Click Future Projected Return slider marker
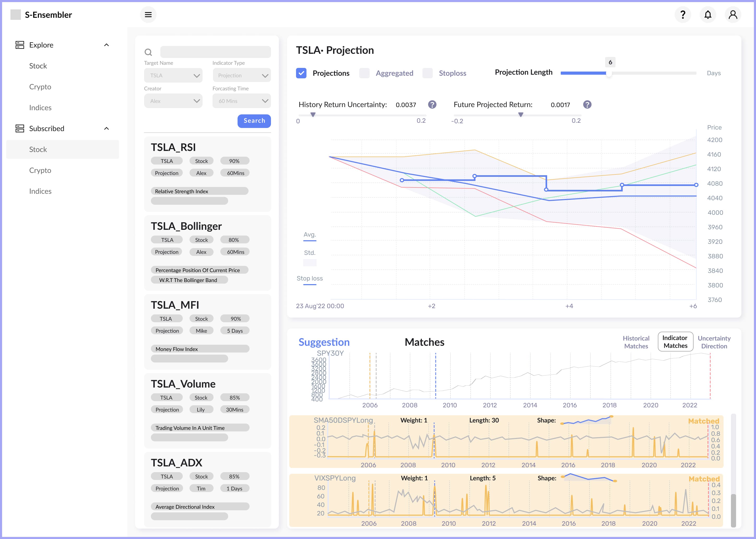The width and height of the screenshot is (756, 539). pos(521,114)
